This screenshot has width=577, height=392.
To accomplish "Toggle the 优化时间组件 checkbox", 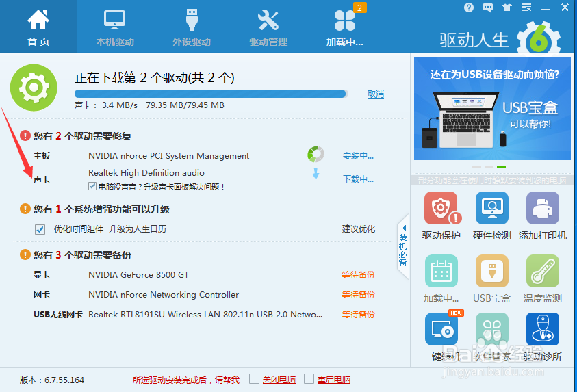I will pyautogui.click(x=40, y=229).
